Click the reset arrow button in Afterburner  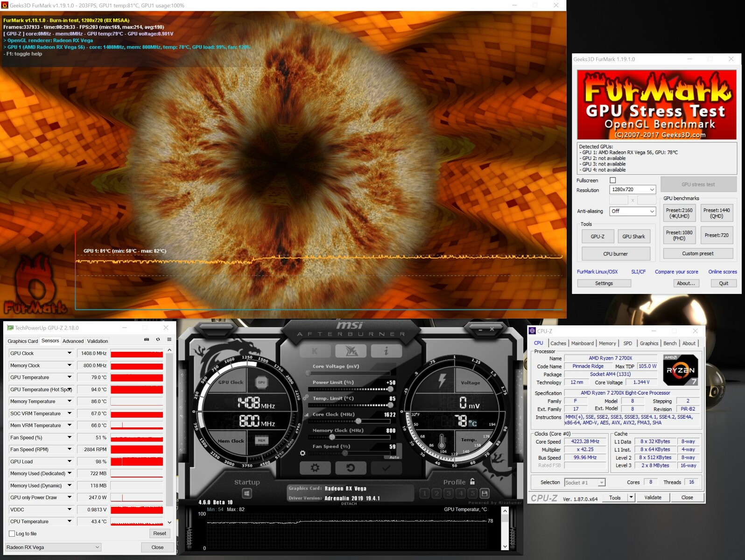click(x=351, y=468)
